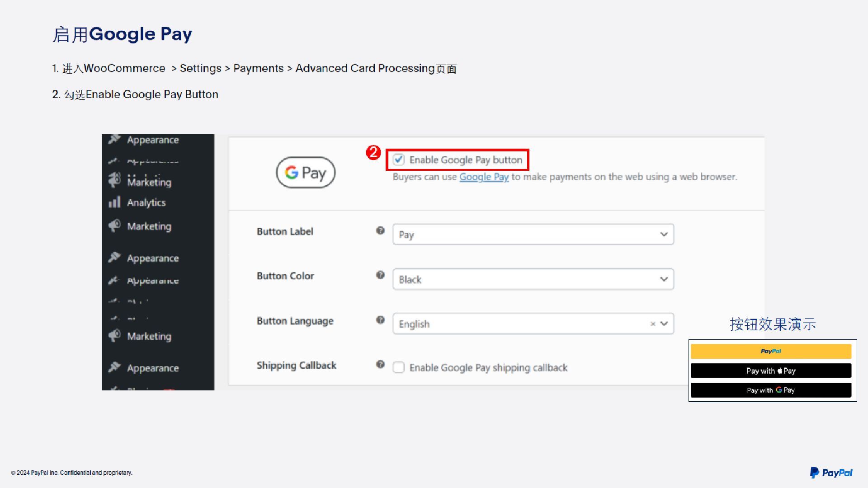
Task: Click the Button Color field label
Action: [x=285, y=276]
